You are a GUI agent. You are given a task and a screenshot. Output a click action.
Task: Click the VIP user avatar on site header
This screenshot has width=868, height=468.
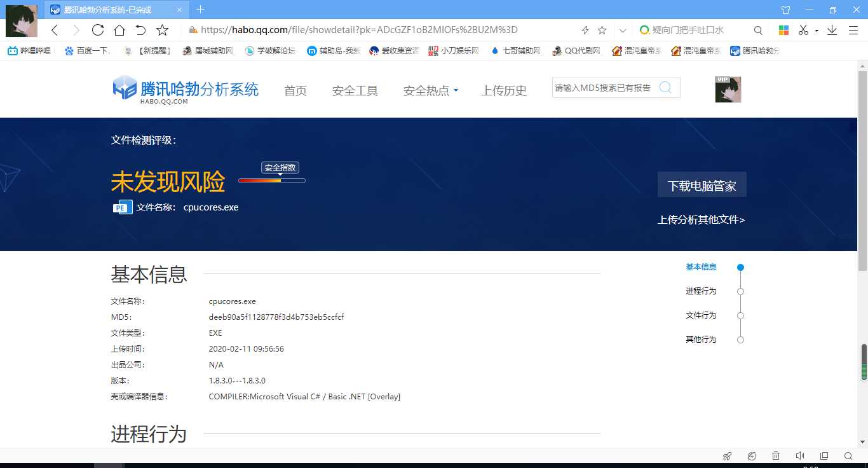728,90
